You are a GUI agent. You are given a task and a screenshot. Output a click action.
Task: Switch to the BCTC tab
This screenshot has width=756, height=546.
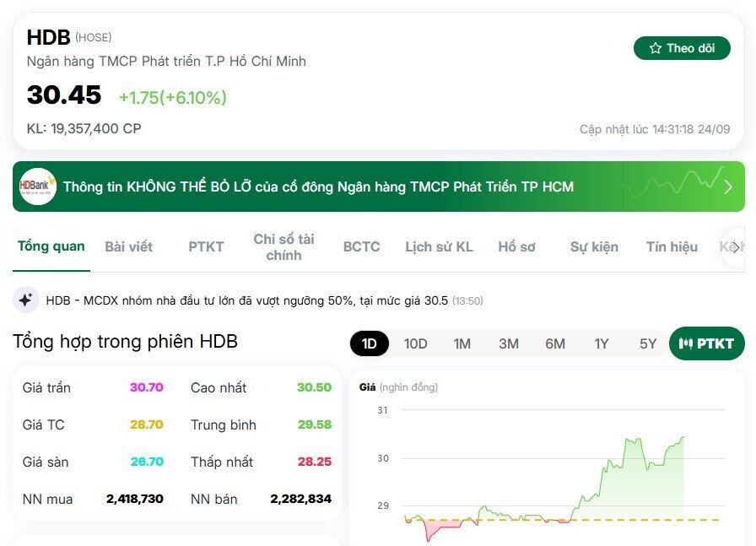pyautogui.click(x=361, y=246)
